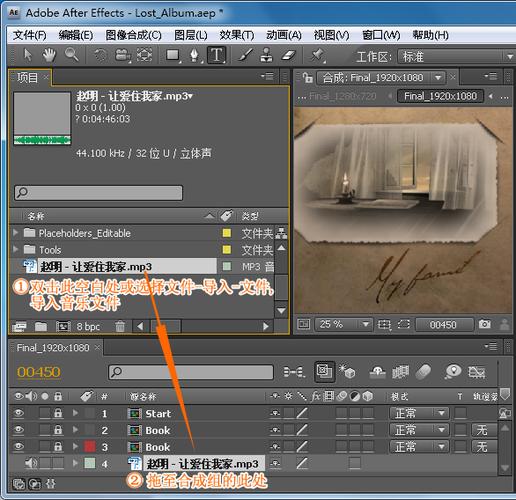Open the composition Final_1920x1080 viewer dropdown
Viewport: 516px width, 500px height.
coord(381,78)
